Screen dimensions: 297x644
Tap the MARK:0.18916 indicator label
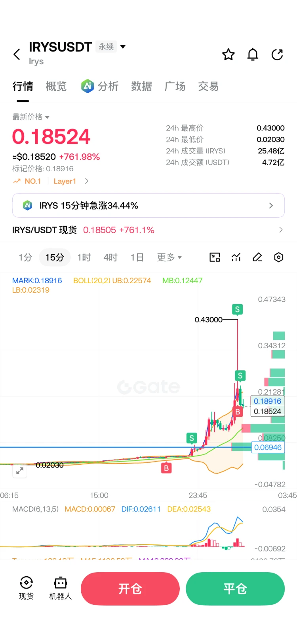37,280
